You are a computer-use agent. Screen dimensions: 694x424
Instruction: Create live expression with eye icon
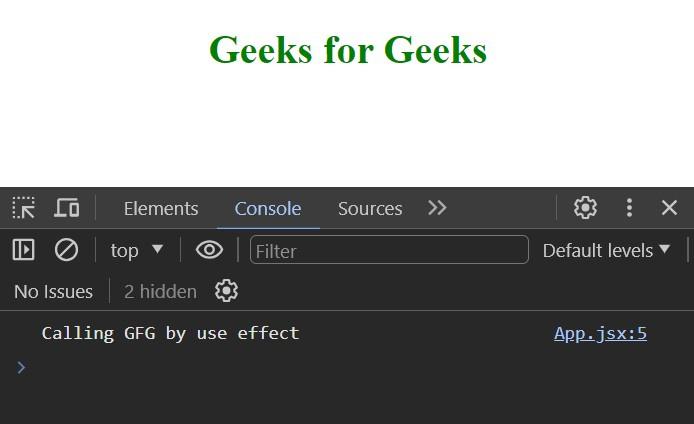(209, 250)
